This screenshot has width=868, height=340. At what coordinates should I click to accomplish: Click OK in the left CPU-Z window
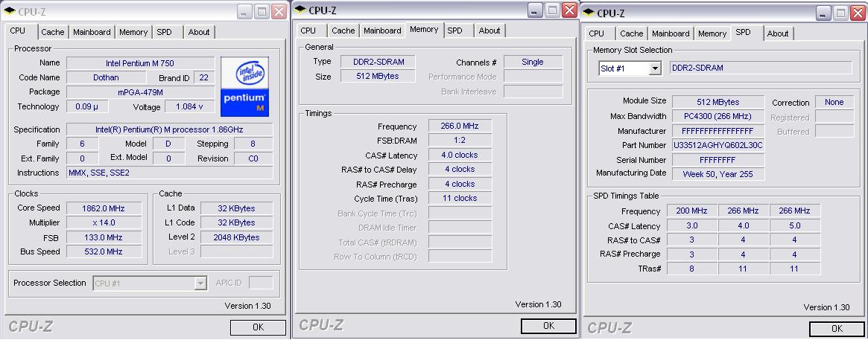(x=258, y=327)
